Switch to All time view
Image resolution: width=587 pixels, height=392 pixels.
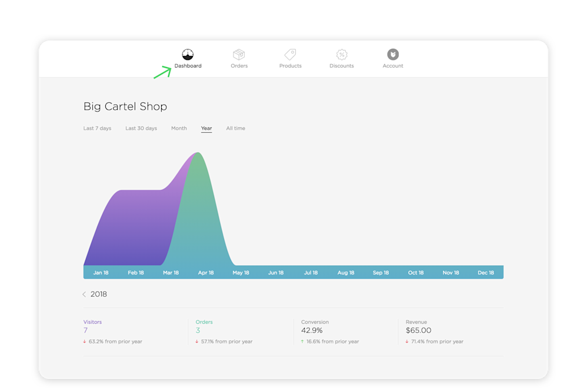click(235, 128)
